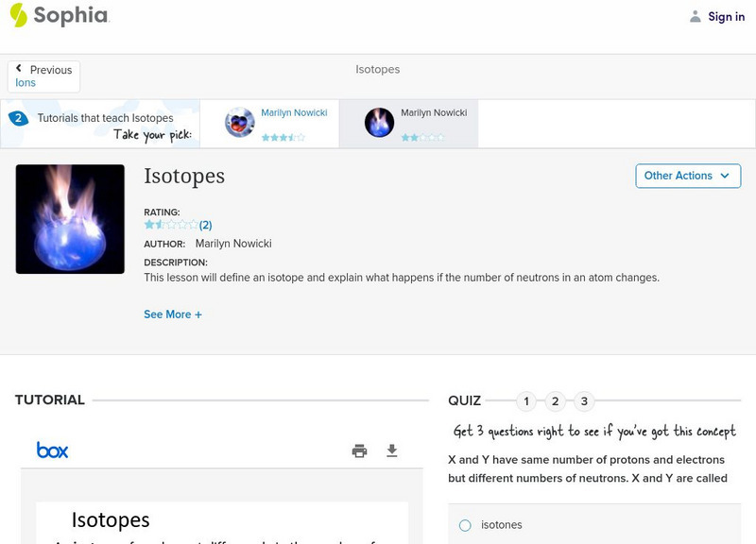Download the tutorial document
Image resolution: width=756 pixels, height=544 pixels.
click(x=392, y=450)
